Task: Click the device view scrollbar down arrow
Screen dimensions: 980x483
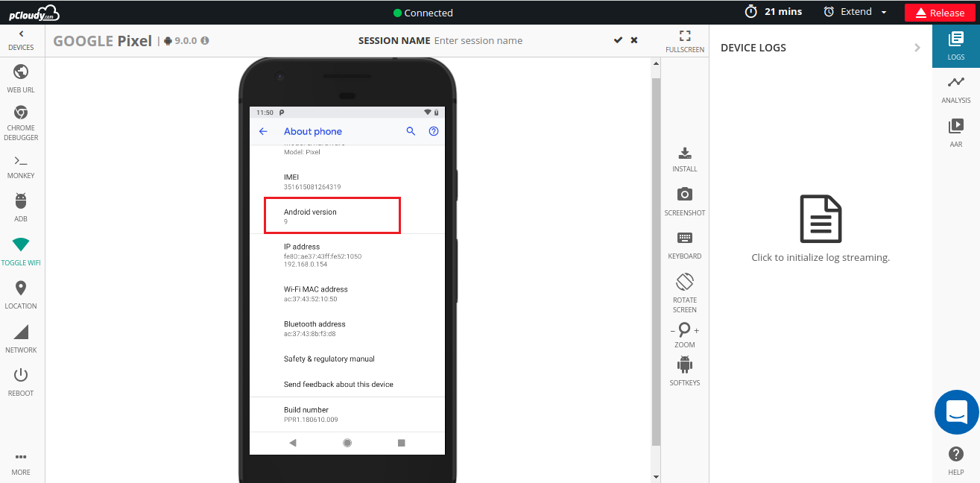Action: click(656, 476)
